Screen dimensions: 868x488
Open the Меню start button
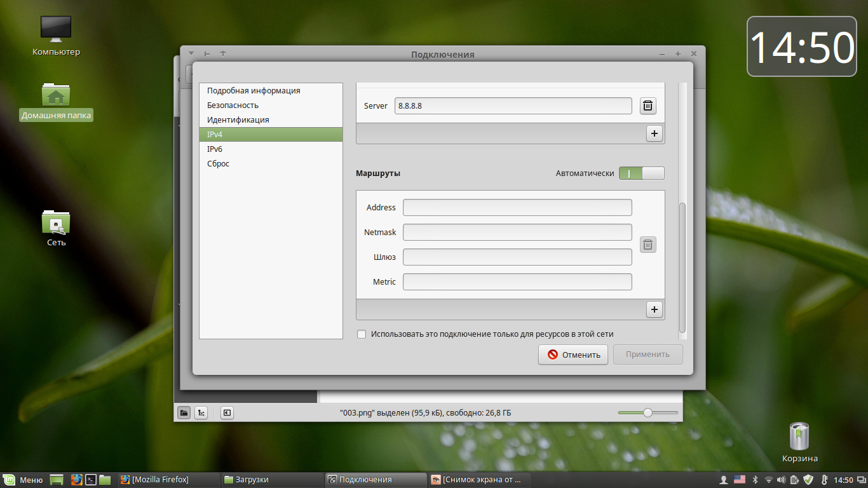24,480
